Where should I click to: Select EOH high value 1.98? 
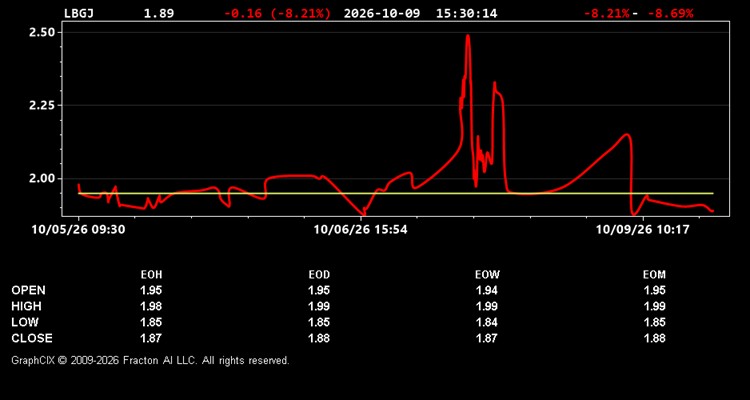151,306
